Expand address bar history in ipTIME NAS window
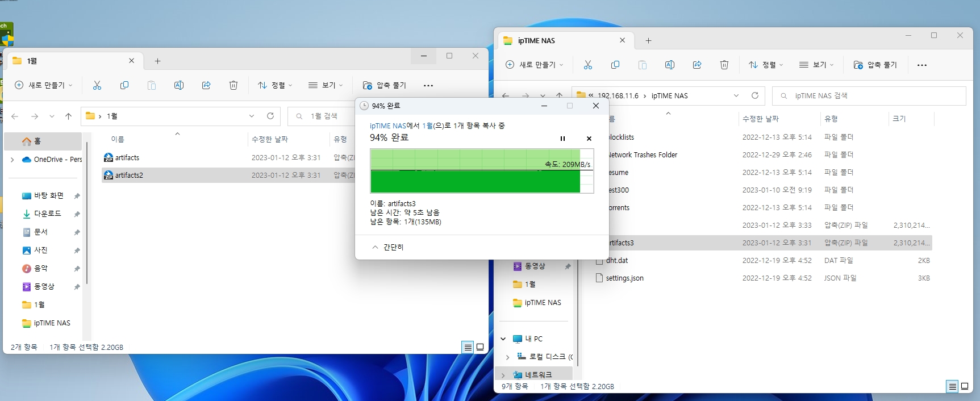 [x=736, y=95]
